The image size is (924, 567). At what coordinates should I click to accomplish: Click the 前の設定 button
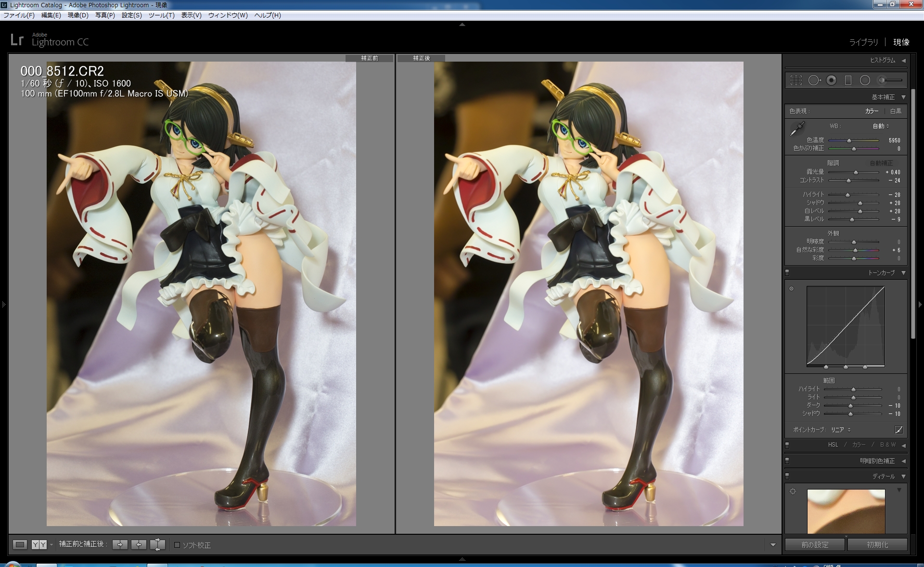pyautogui.click(x=815, y=545)
